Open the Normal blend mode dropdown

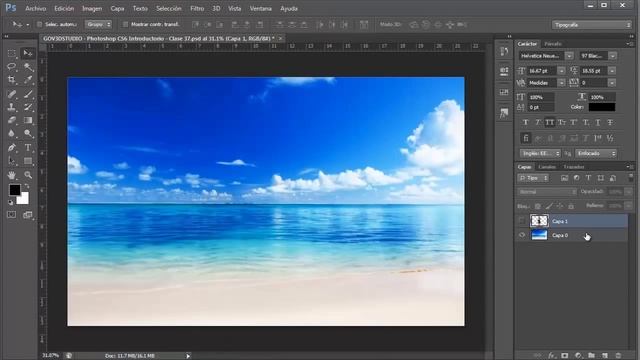(x=547, y=192)
